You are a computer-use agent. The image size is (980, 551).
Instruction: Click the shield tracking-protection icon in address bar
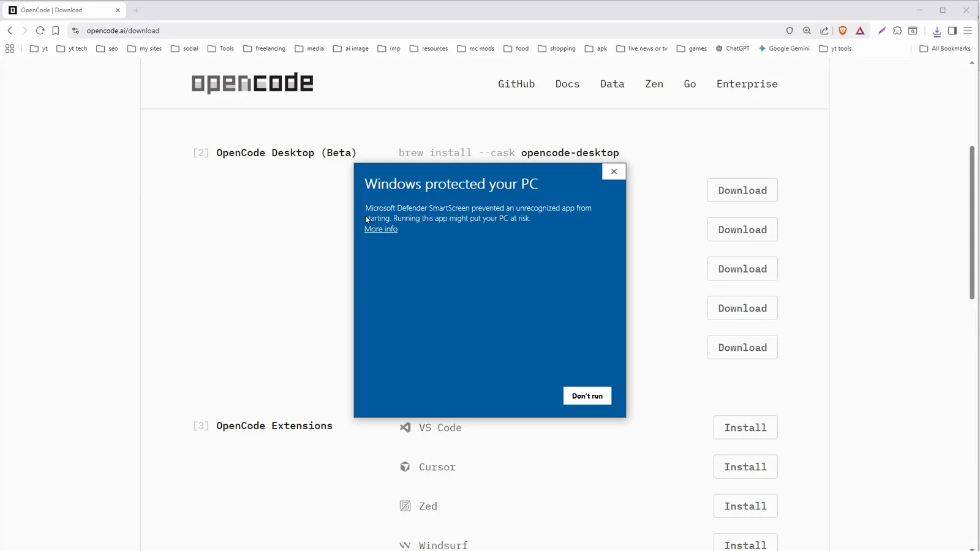click(x=790, y=31)
